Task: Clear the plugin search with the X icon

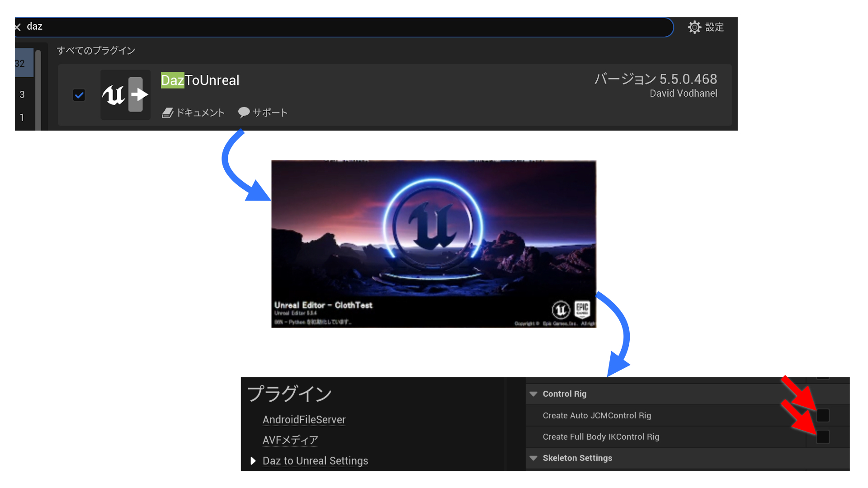Action: pyautogui.click(x=18, y=28)
